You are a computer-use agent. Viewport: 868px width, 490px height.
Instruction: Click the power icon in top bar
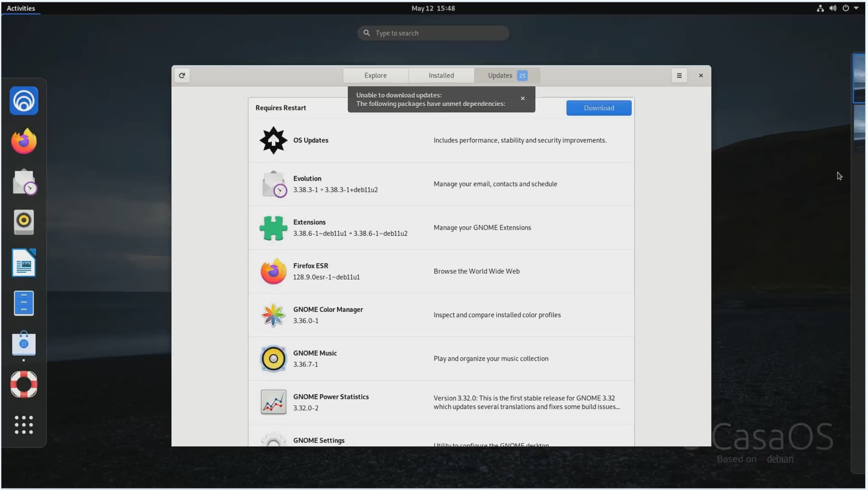(x=845, y=8)
